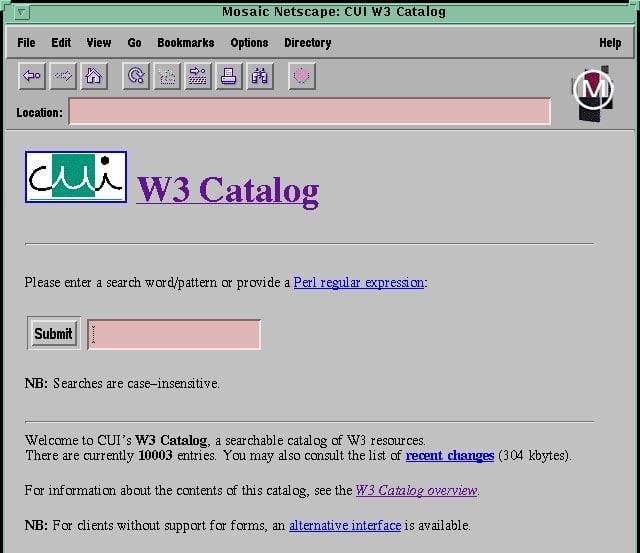Screen dimensions: 640x553
Task: Click the 'Searches are case-insensitive.' note
Action: pos(136,384)
